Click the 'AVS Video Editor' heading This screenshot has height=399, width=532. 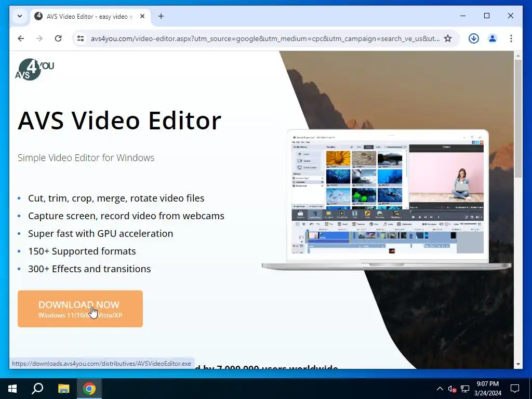click(x=119, y=120)
